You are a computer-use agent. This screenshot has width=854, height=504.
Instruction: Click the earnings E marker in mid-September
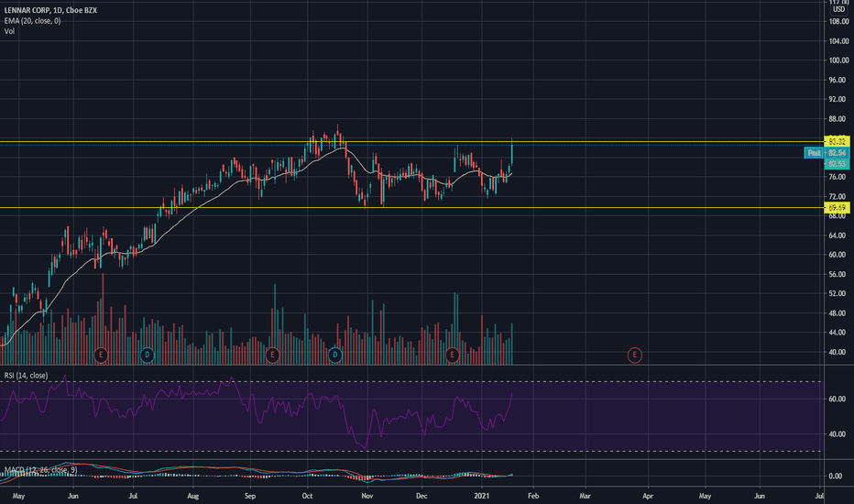point(272,356)
